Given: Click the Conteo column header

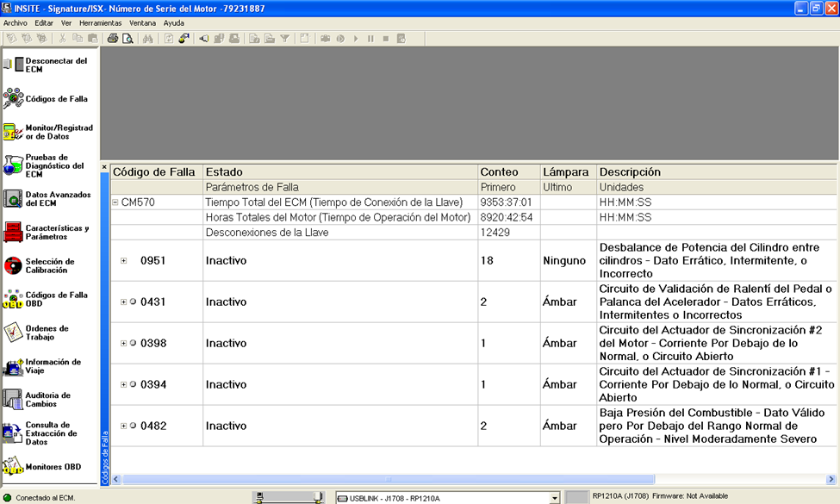Looking at the screenshot, I should point(500,171).
